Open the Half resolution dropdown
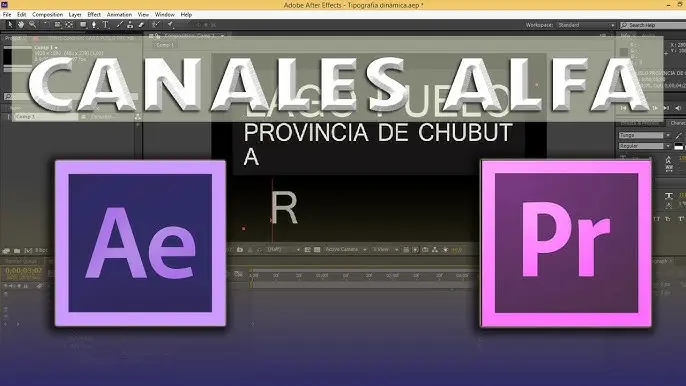The image size is (686, 386). (x=283, y=249)
